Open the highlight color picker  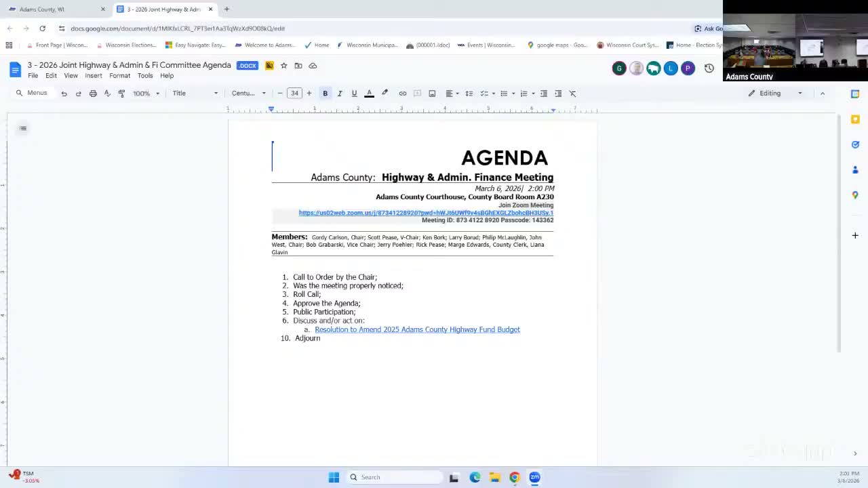(x=384, y=94)
